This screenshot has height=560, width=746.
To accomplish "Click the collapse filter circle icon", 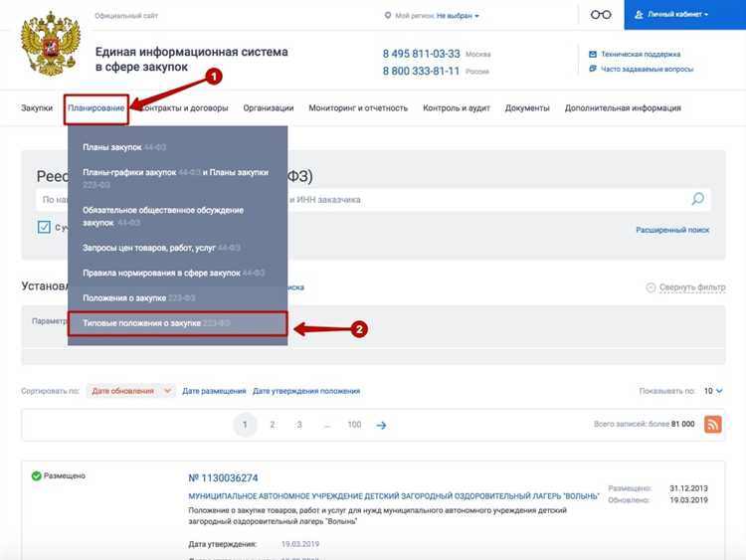I will pos(651,287).
